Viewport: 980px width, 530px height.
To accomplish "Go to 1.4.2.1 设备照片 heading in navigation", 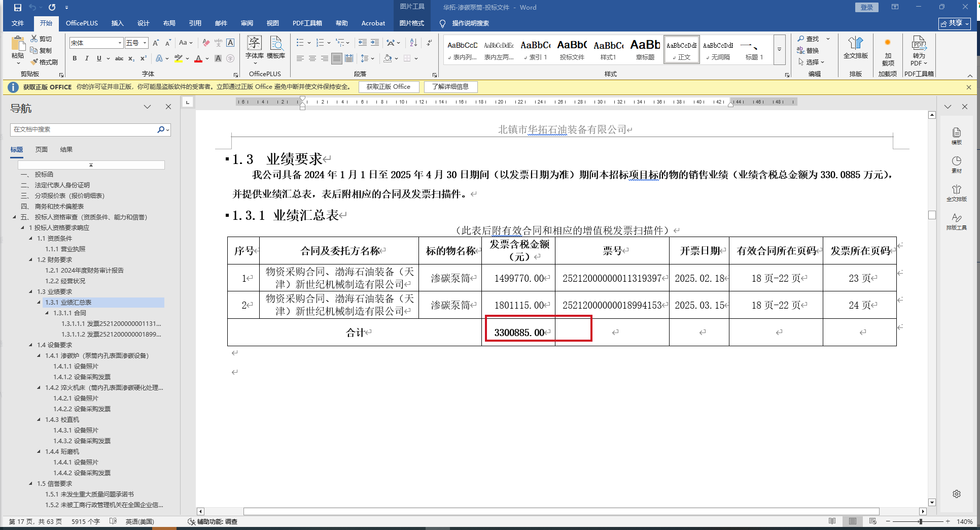I will (x=76, y=399).
